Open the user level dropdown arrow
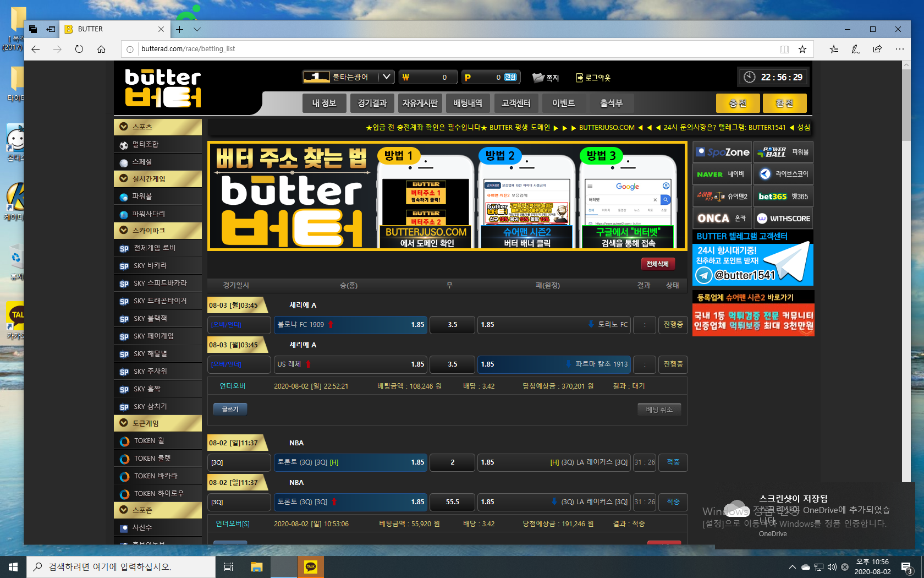The height and width of the screenshot is (578, 924). [387, 77]
